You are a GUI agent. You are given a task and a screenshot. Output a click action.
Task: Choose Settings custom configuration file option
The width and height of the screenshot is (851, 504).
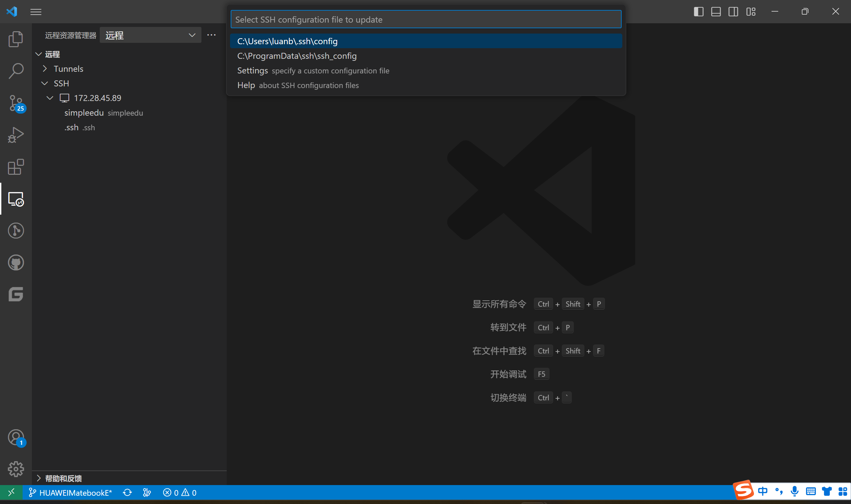(426, 71)
